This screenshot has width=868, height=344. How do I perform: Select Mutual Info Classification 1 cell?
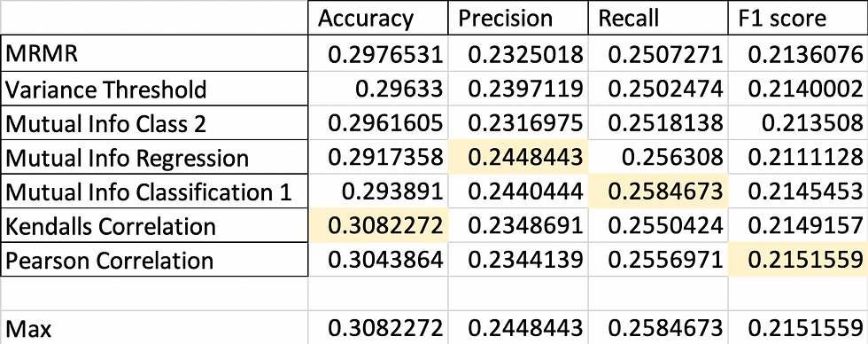[x=154, y=192]
